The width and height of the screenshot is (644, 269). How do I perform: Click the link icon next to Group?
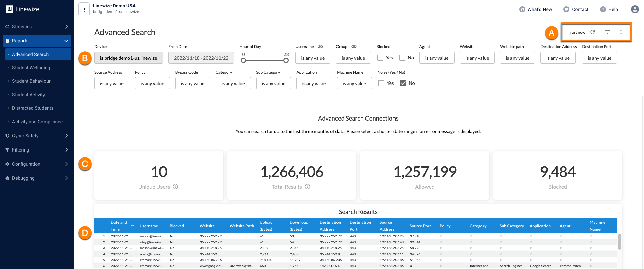(354, 47)
